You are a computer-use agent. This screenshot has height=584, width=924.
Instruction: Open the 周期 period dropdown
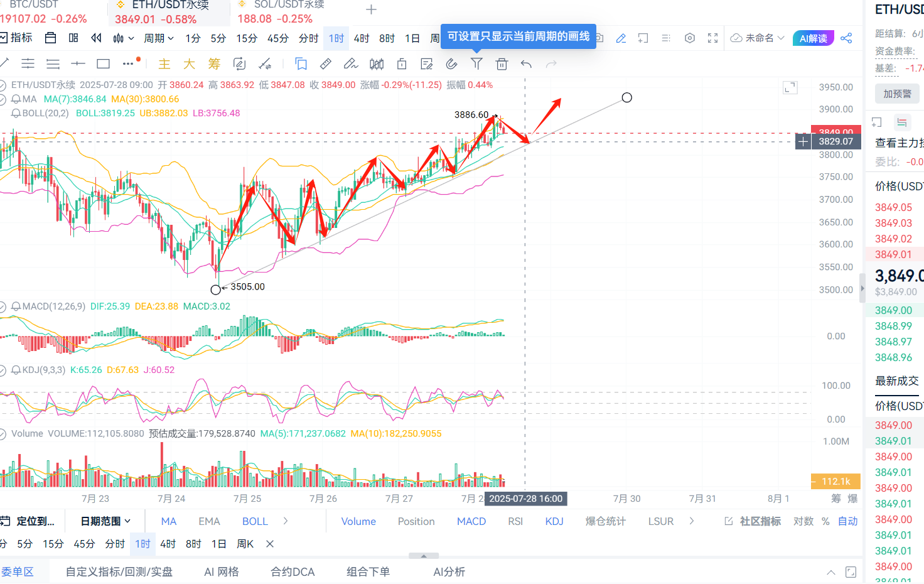coord(158,38)
